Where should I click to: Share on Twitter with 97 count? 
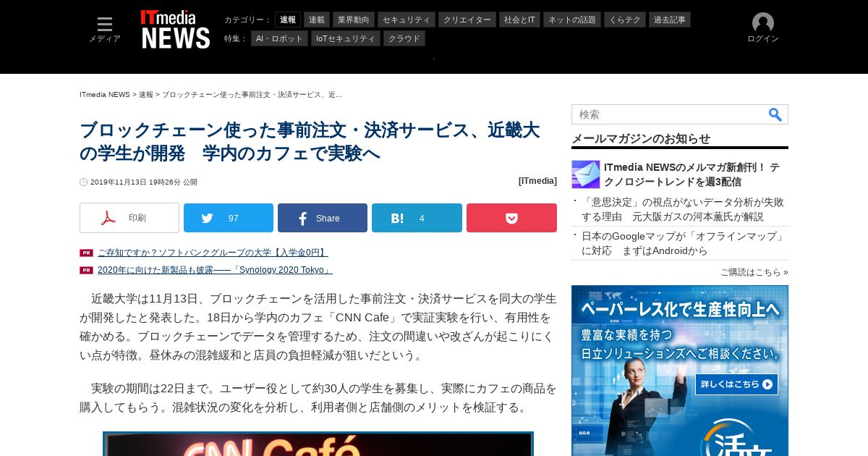229,218
